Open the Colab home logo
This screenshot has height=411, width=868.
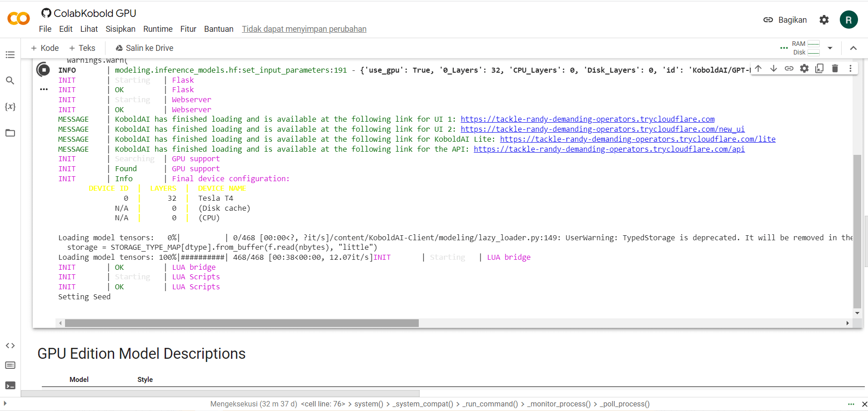point(19,19)
